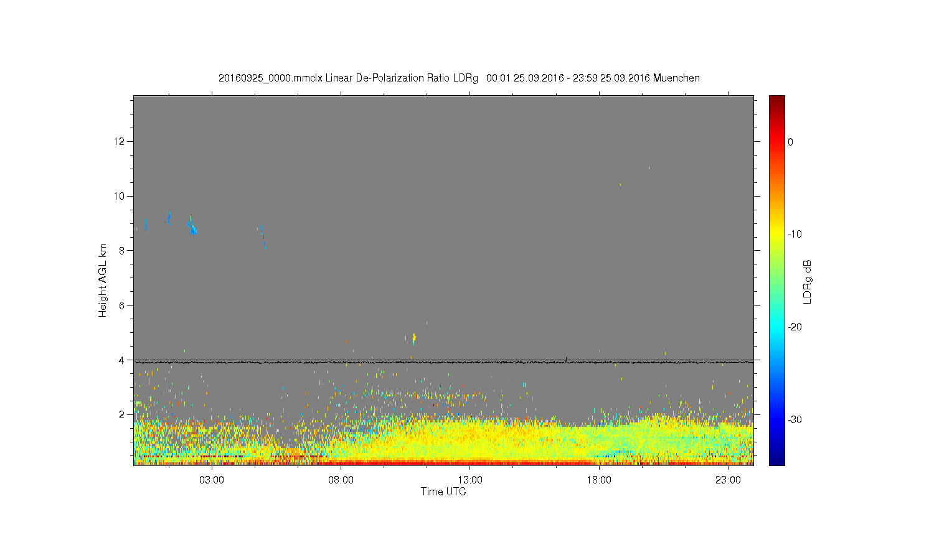Viewport: 934px width, 560px height.
Task: Click the colorbar value label -20
Action: 795,327
